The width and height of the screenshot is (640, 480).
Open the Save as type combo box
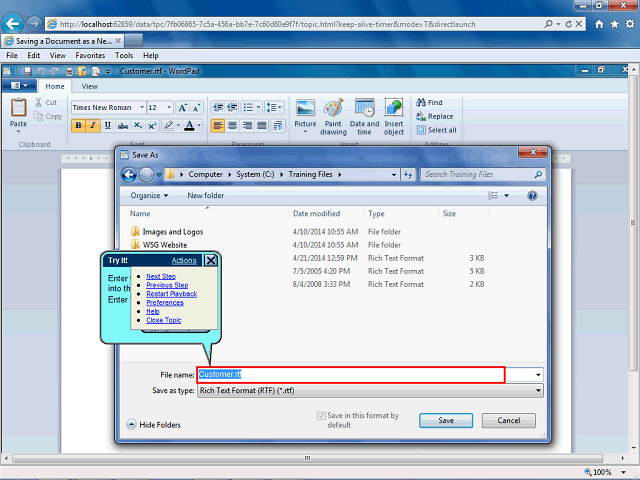point(370,391)
